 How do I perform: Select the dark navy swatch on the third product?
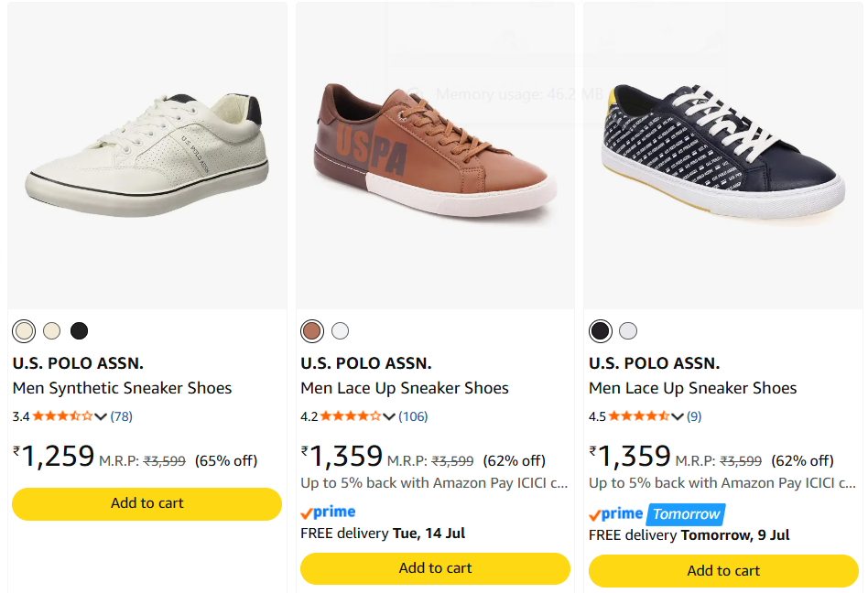tap(600, 330)
